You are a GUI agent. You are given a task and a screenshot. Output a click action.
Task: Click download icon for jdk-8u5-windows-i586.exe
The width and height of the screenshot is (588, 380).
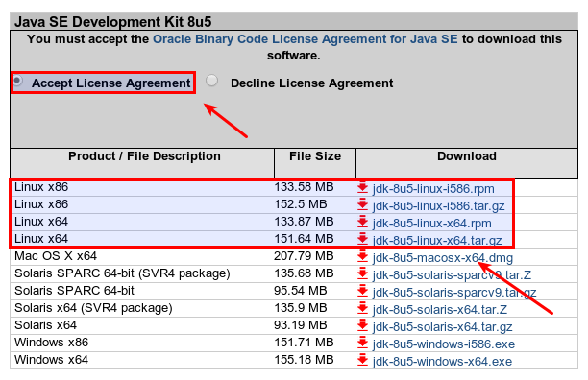pos(362,343)
